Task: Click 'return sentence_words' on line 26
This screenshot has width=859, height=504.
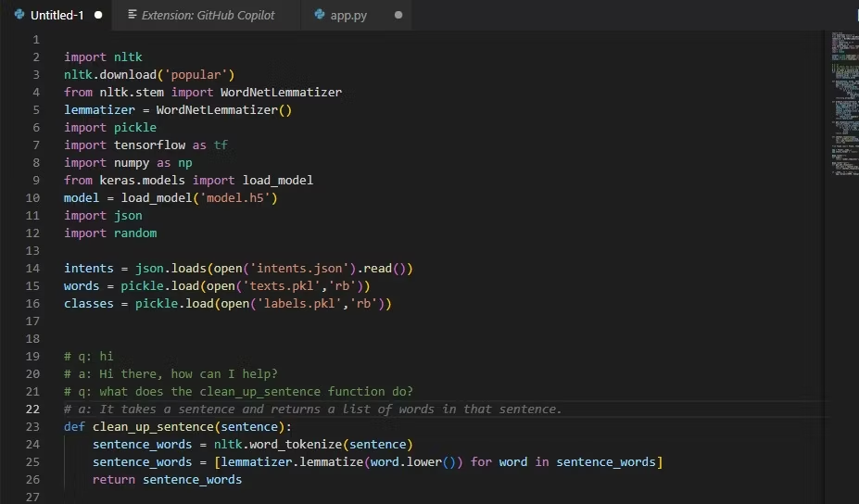Action: (167, 480)
